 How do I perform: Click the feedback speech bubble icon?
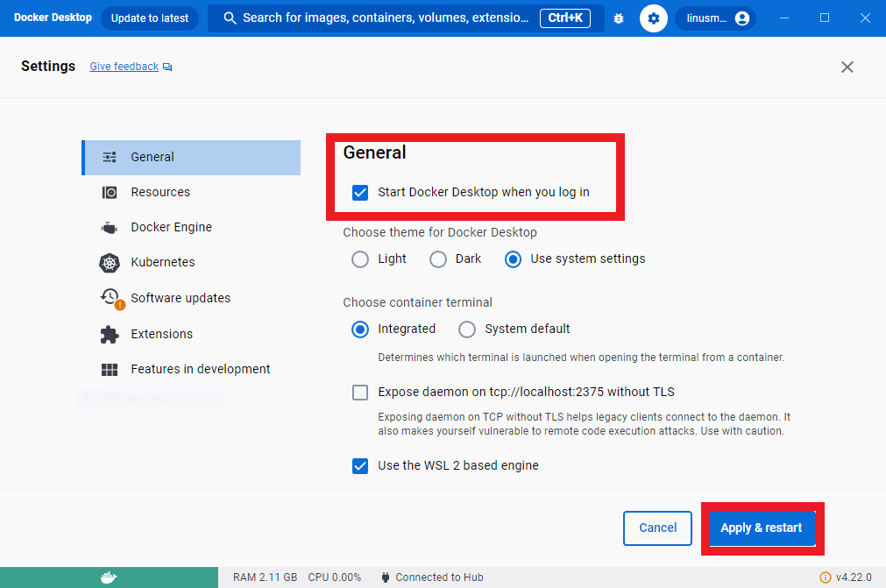[x=167, y=67]
